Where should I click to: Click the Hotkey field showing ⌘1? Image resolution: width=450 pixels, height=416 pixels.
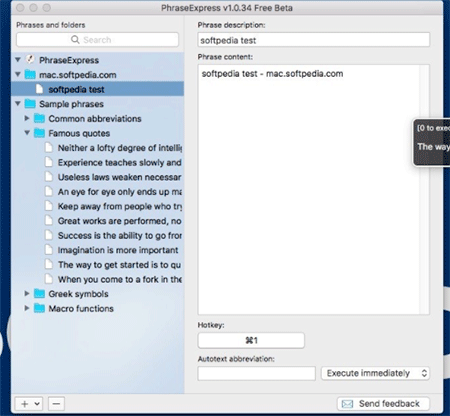coord(251,340)
